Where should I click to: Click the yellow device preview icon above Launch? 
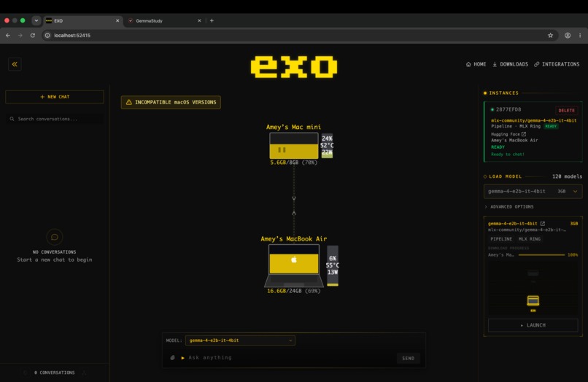tap(533, 300)
